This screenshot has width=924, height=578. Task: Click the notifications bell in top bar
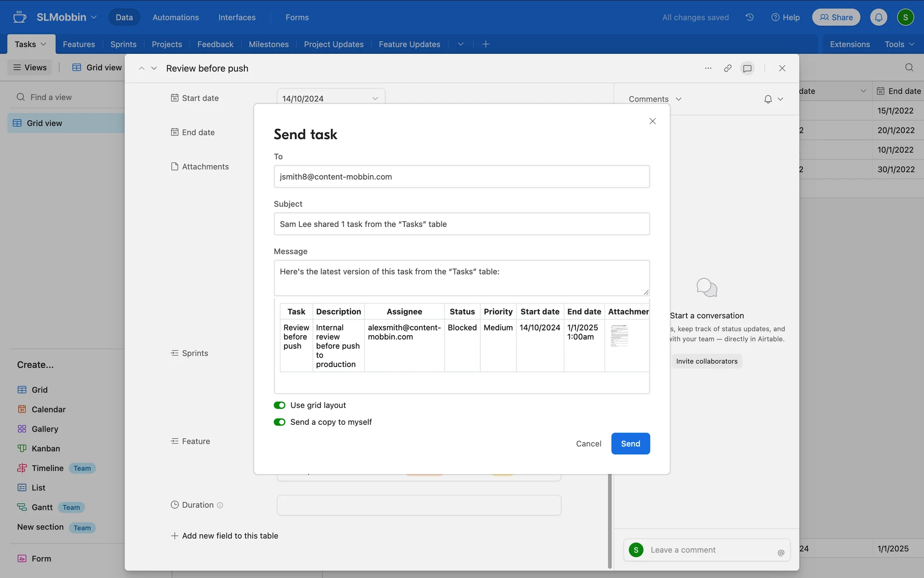pos(878,17)
